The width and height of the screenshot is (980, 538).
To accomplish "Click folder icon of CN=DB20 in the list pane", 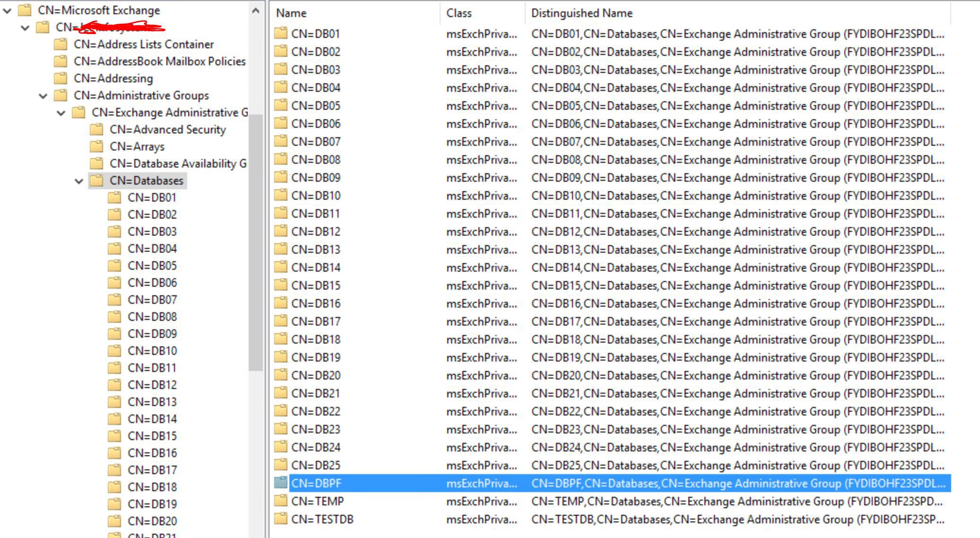I will pos(281,375).
